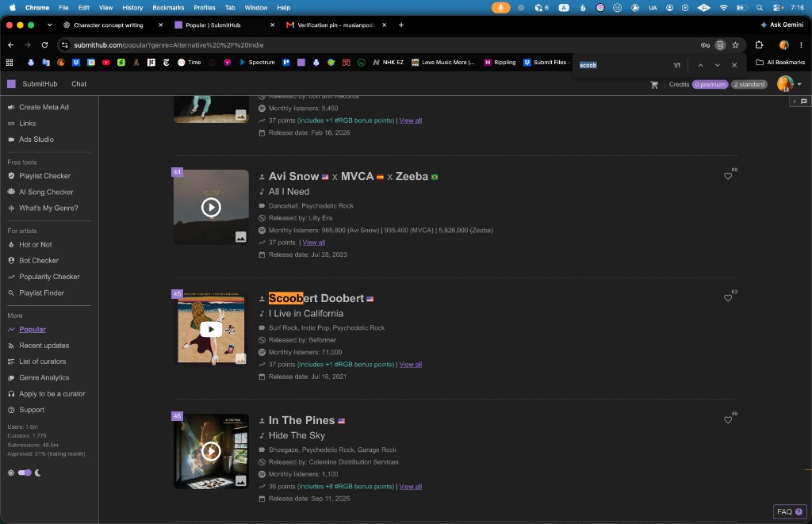Viewport: 812px width, 524px height.
Task: Open Zeeba artist name
Action: (x=412, y=177)
